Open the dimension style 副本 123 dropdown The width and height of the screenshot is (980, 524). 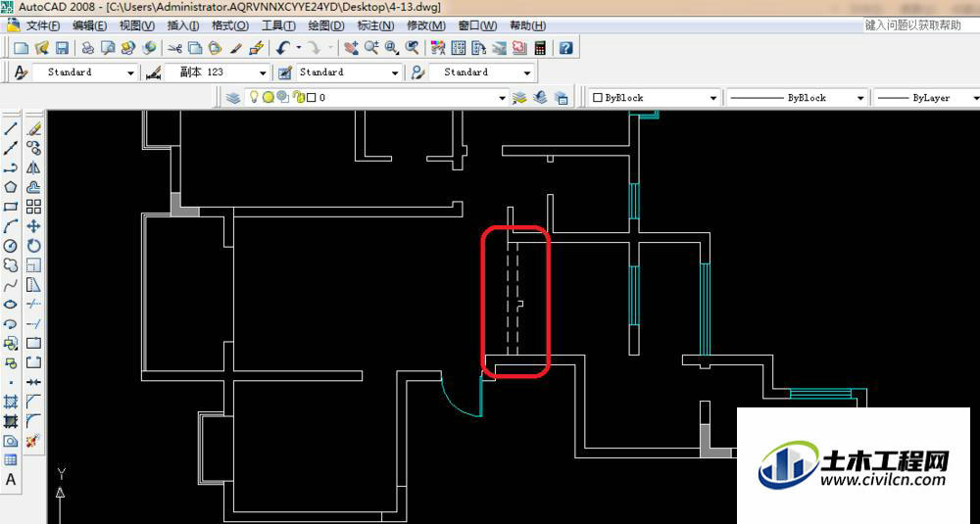coord(217,72)
